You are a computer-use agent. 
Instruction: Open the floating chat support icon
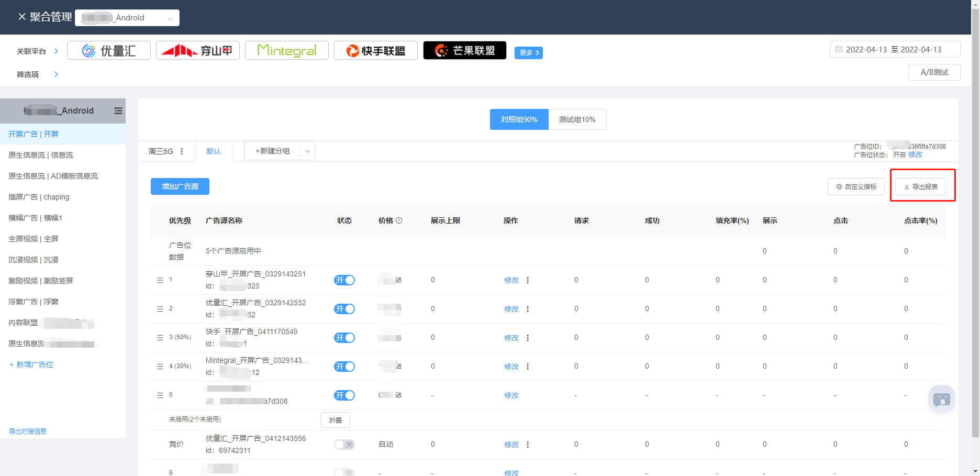click(x=942, y=400)
